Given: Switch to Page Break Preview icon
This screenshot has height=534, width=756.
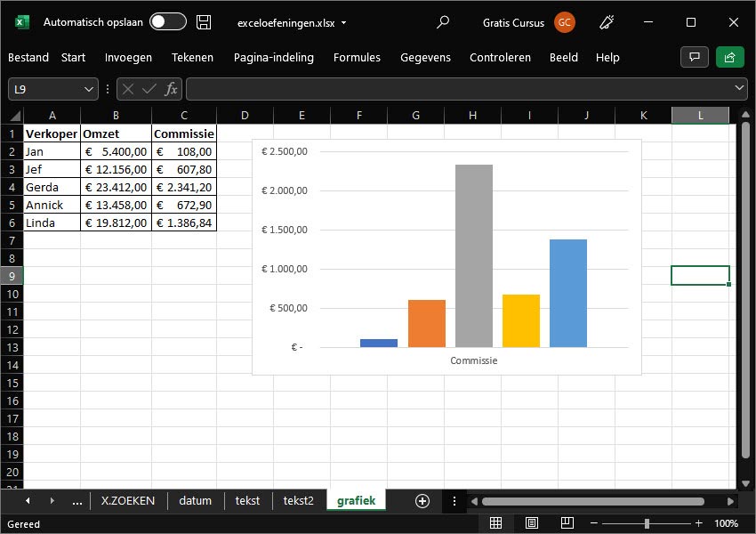Looking at the screenshot, I should coord(567,523).
